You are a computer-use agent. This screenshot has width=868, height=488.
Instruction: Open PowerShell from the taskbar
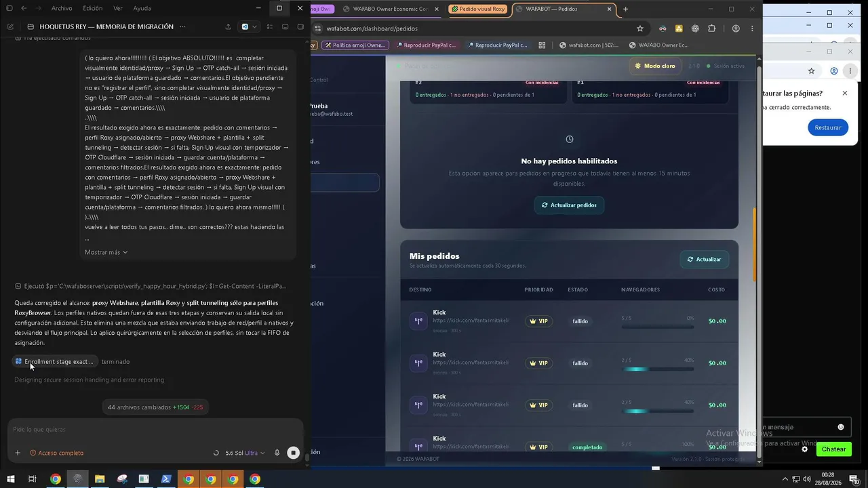pos(166,479)
